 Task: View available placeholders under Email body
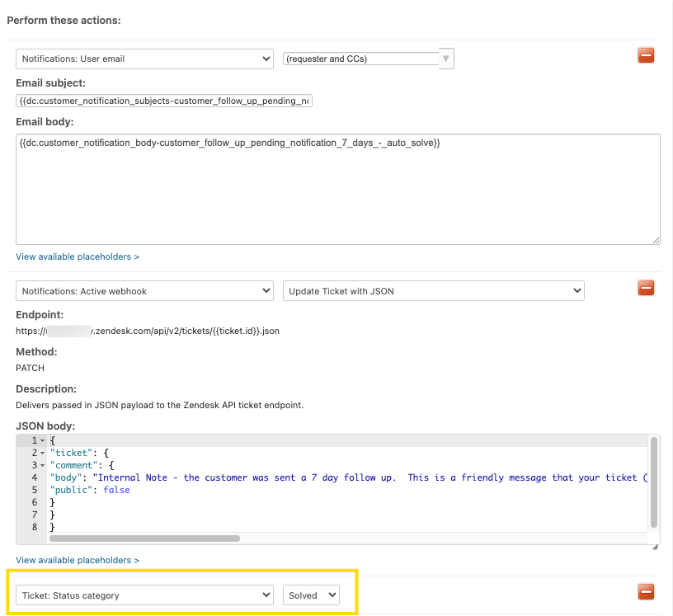tap(78, 256)
